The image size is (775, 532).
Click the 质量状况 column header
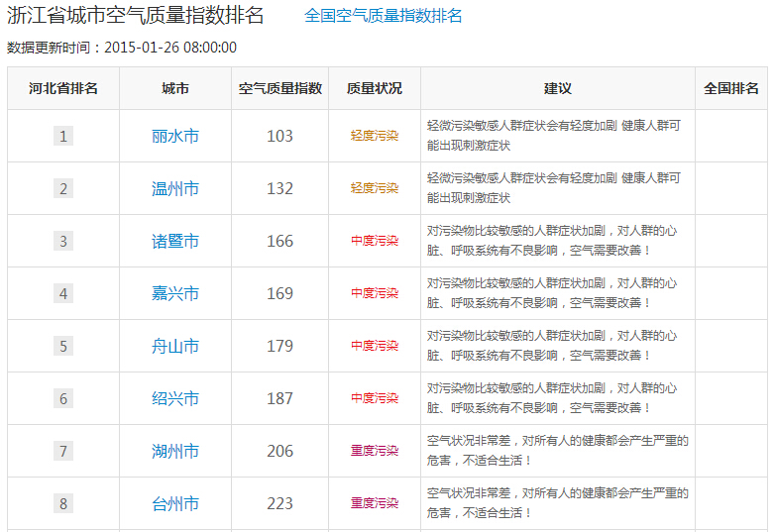(x=375, y=88)
